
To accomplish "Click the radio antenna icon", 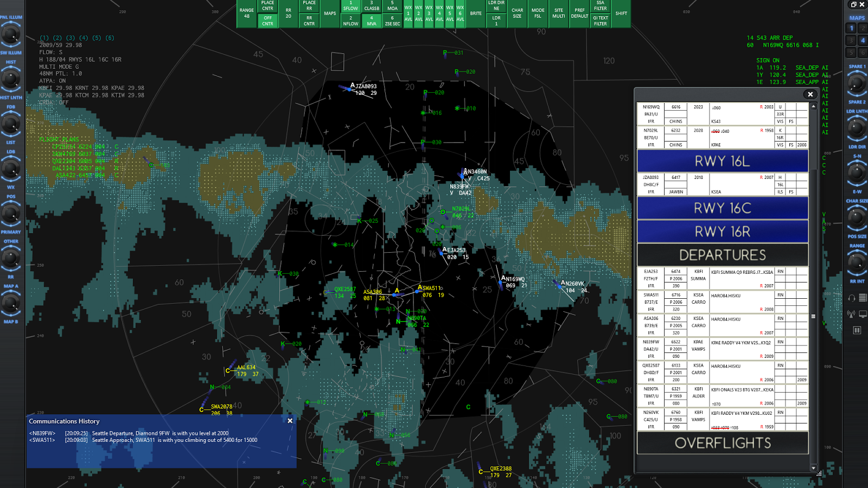I will pyautogui.click(x=852, y=314).
